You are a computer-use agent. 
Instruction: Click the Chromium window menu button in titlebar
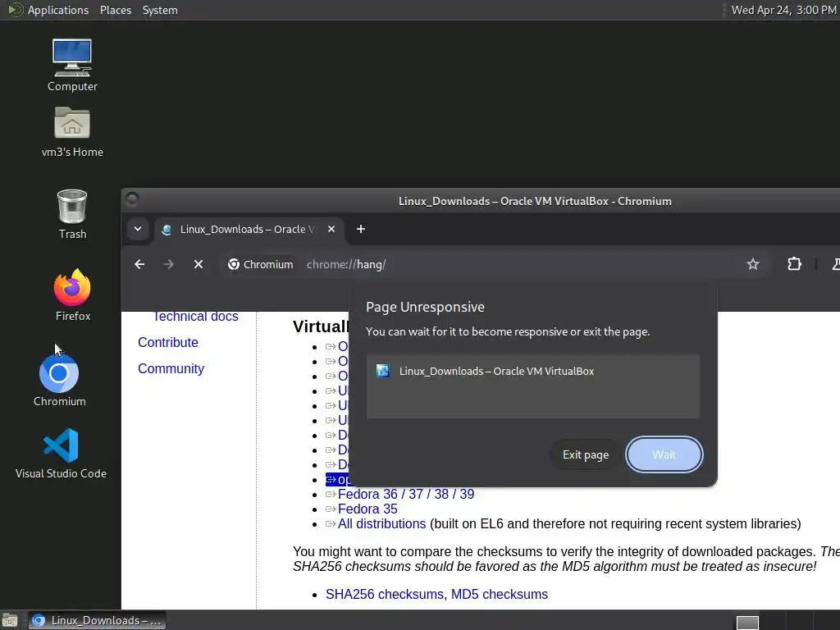[x=132, y=200]
